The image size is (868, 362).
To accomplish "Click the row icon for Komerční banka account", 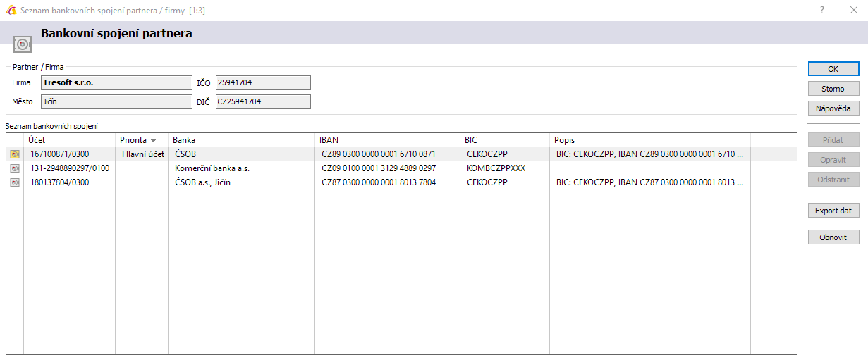I will pos(15,168).
